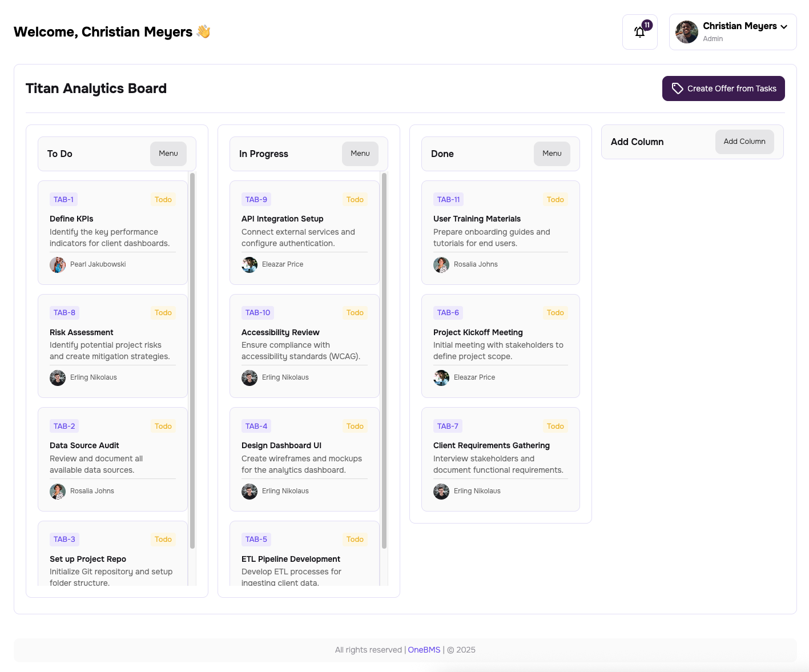The height and width of the screenshot is (672, 809).
Task: Click Eleazar Price's avatar on API Integration Setup
Action: tap(249, 264)
